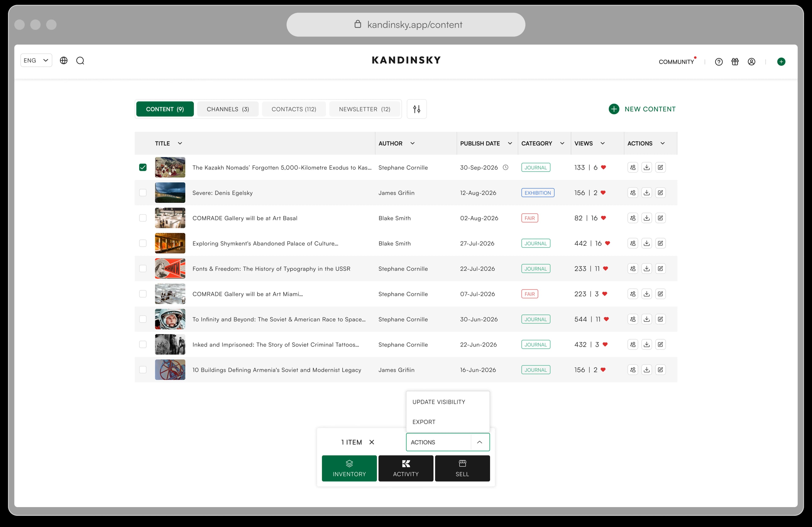Image resolution: width=812 pixels, height=527 pixels.
Task: Open the CATEGORY column filter chevron
Action: pyautogui.click(x=562, y=143)
